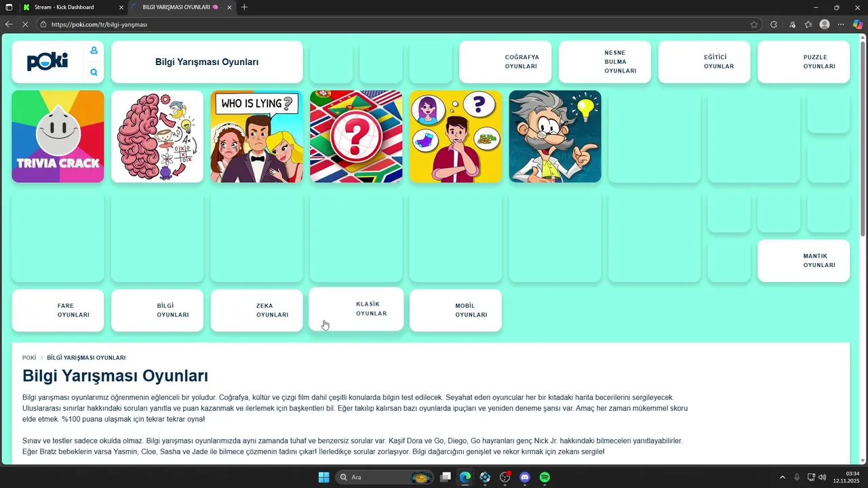Open the clock showing 03:34
Image resolution: width=868 pixels, height=488 pixels.
(847, 476)
